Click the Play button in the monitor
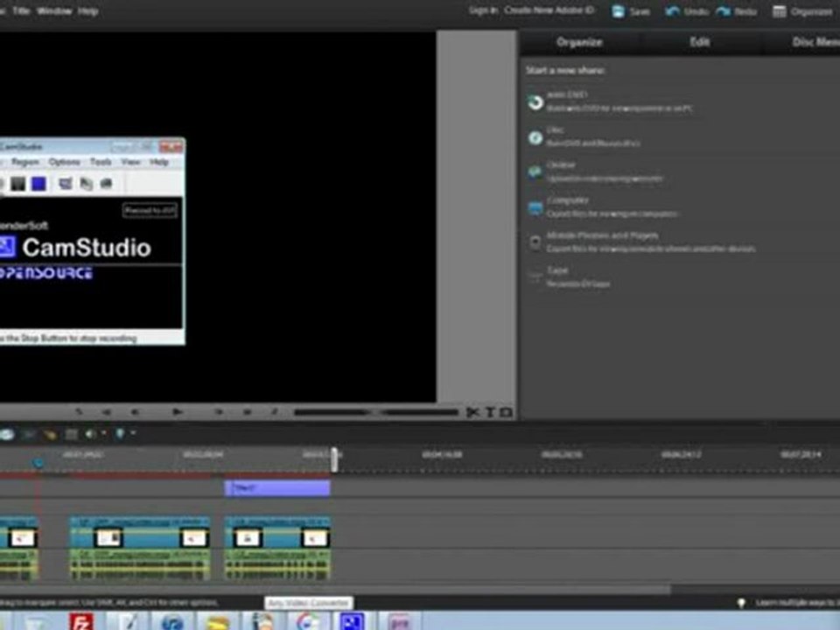 coord(178,412)
